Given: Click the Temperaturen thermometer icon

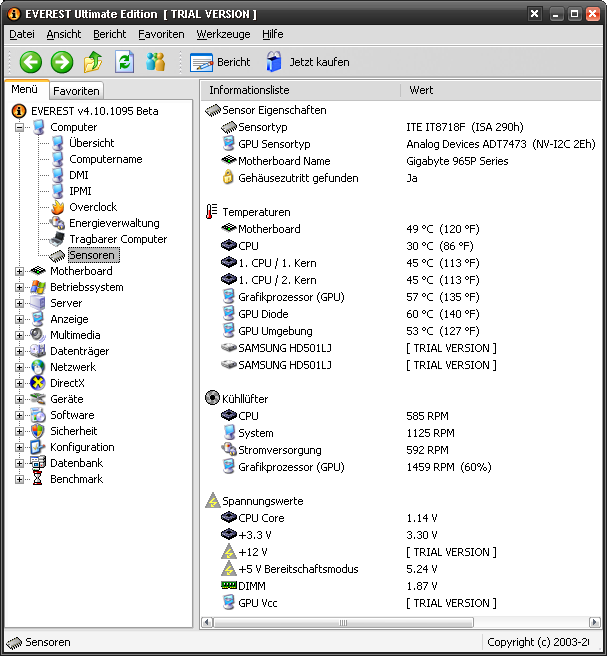Looking at the screenshot, I should [x=211, y=211].
